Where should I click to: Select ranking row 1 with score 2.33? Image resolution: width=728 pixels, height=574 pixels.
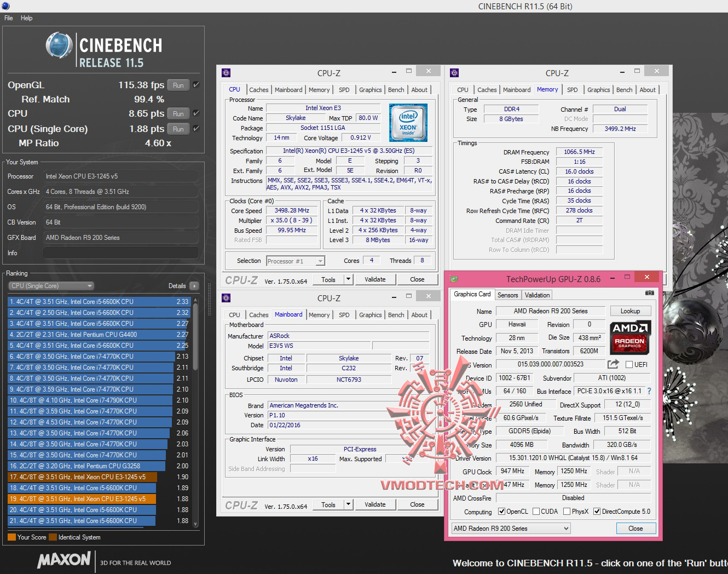99,302
